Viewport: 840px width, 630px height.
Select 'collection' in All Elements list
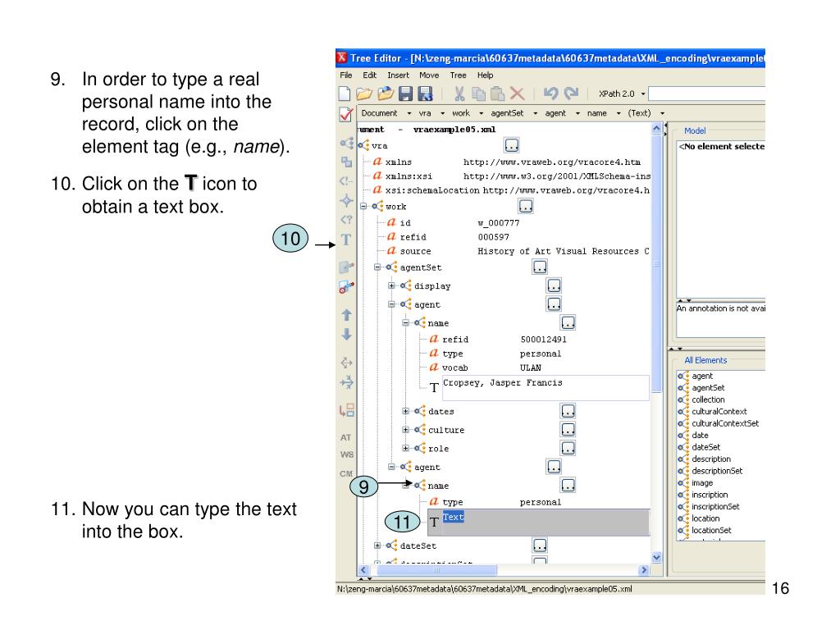[708, 399]
